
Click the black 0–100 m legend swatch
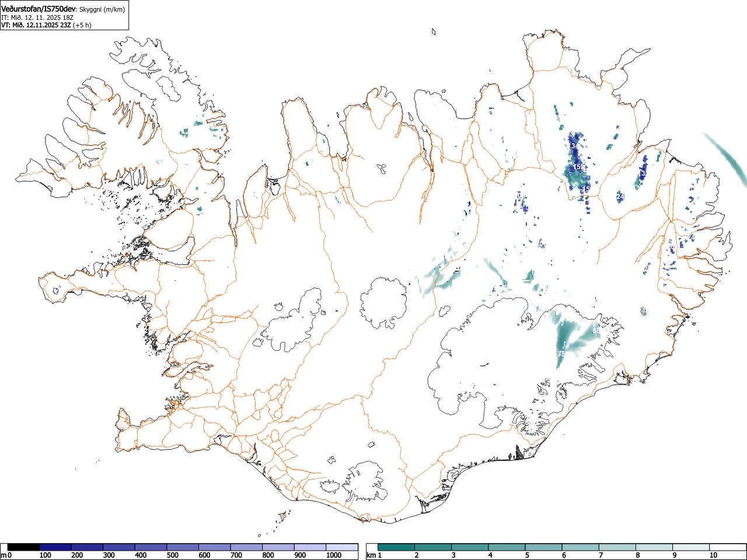24,547
